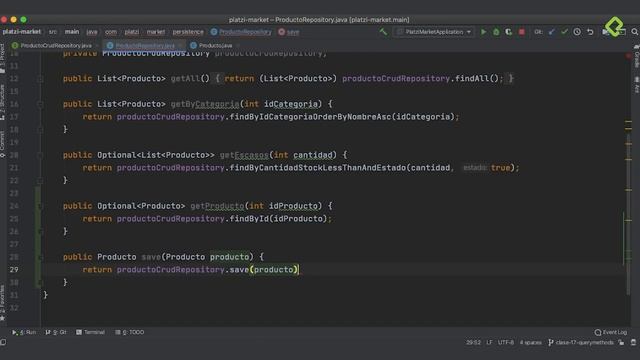Select platzi-market in the breadcrumb bar
Image resolution: width=640 pixels, height=360 pixels.
pyautogui.click(x=22, y=32)
